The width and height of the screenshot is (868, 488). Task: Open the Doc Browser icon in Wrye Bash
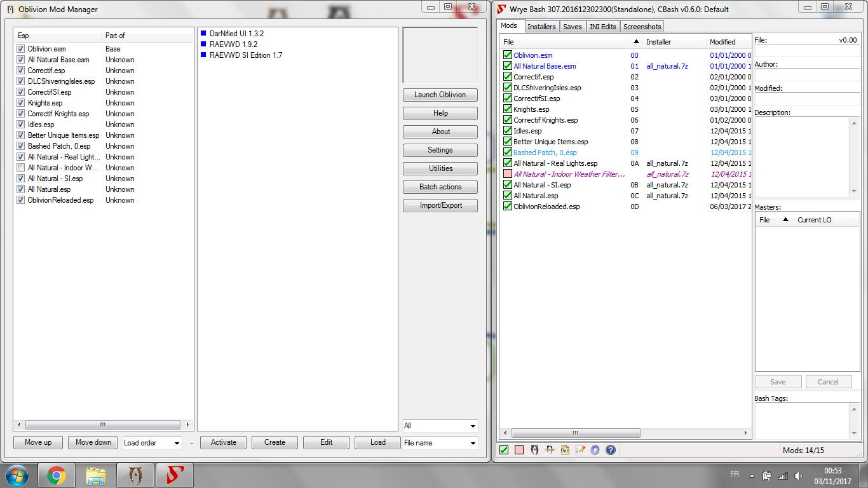point(565,450)
